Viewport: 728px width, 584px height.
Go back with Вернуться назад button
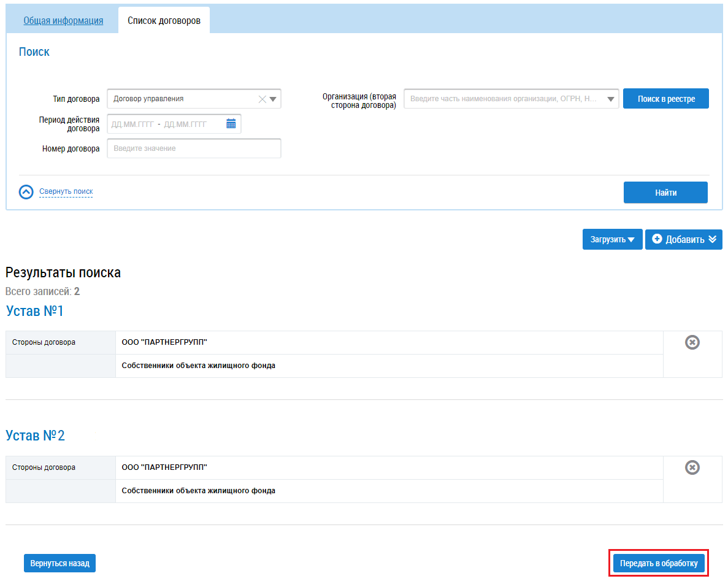click(x=59, y=563)
